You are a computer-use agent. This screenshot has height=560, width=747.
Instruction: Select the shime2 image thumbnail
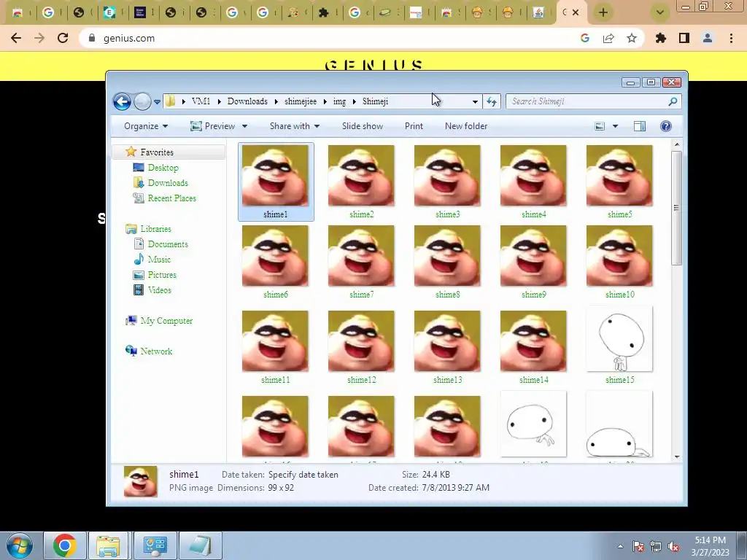click(x=361, y=176)
